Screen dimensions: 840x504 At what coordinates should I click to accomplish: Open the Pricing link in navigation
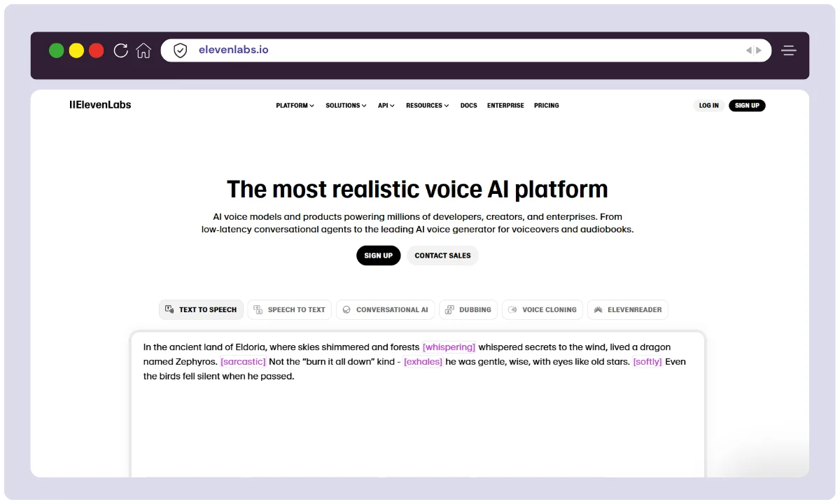coord(546,106)
